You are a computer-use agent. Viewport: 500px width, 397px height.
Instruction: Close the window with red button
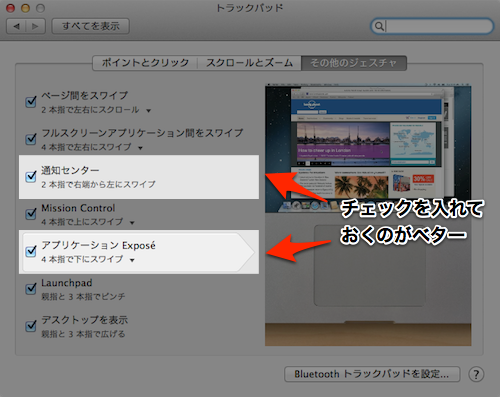(11, 8)
